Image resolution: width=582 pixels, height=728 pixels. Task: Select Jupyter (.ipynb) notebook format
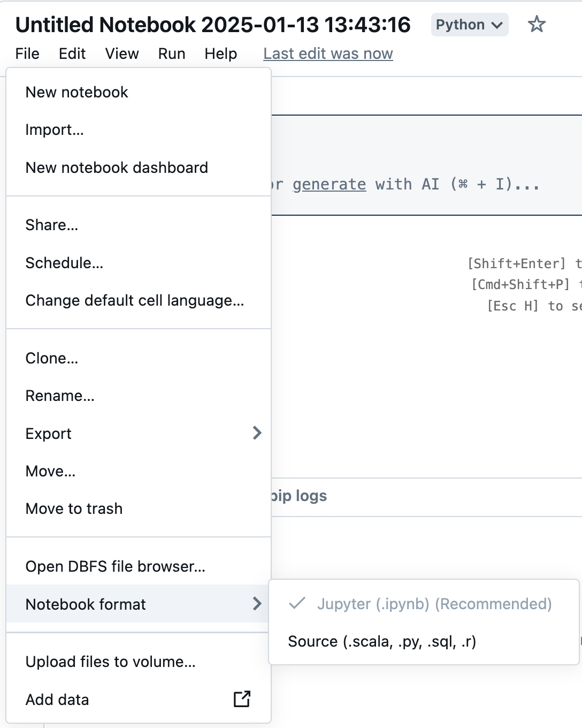pos(434,604)
